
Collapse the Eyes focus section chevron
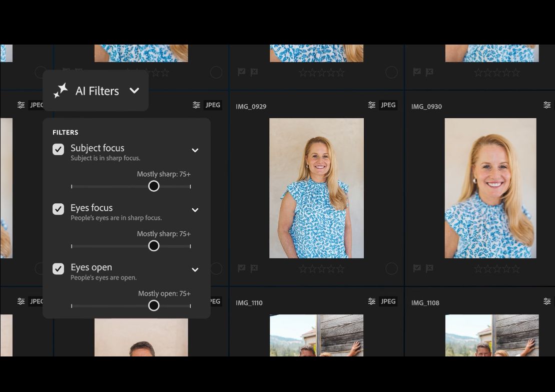click(195, 210)
